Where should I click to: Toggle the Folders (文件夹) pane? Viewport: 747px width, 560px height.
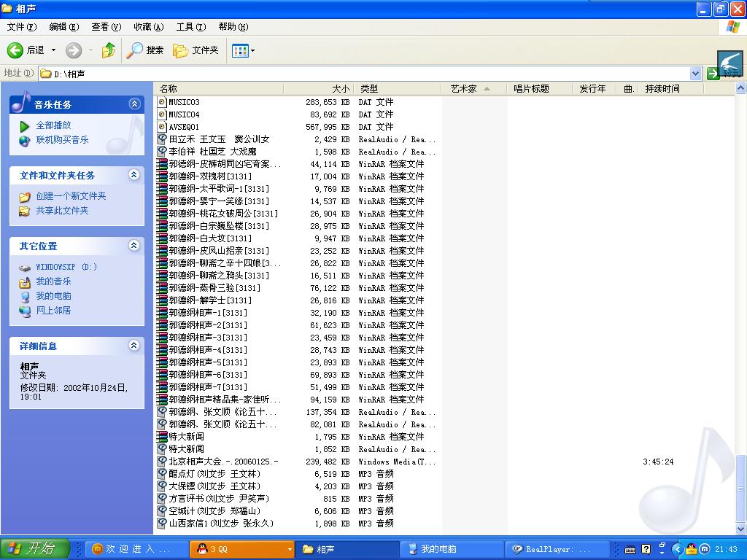196,50
